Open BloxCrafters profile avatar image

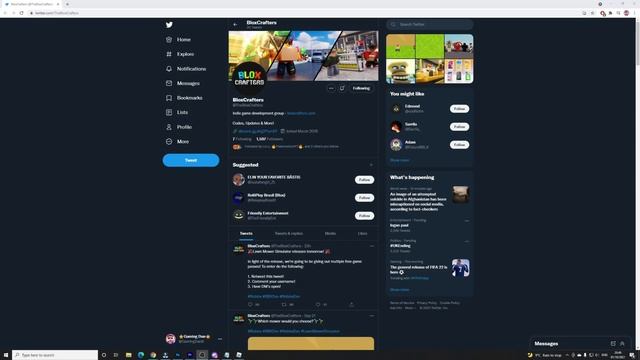point(249,78)
